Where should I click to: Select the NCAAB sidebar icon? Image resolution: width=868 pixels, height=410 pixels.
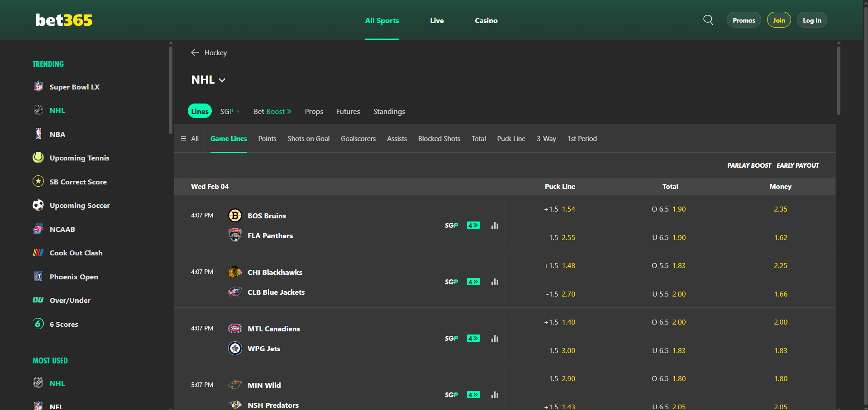(38, 229)
